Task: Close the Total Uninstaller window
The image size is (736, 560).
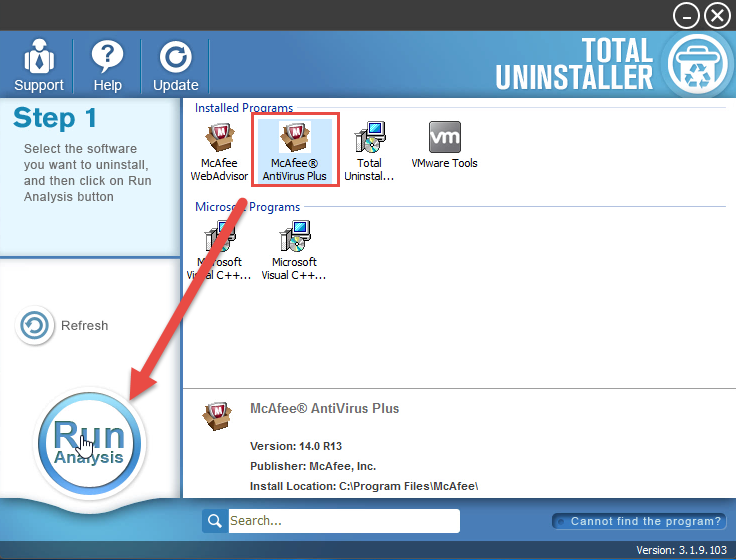Action: coord(718,16)
